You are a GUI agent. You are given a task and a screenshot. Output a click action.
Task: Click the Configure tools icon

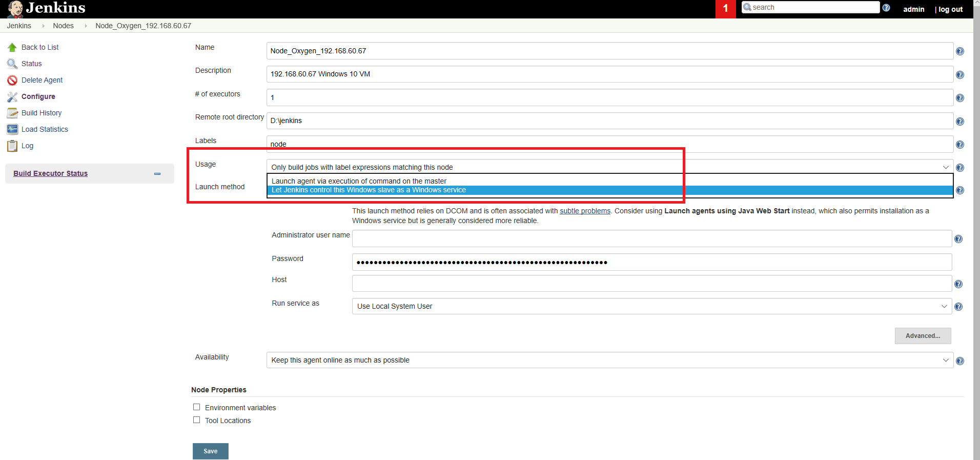(x=12, y=96)
